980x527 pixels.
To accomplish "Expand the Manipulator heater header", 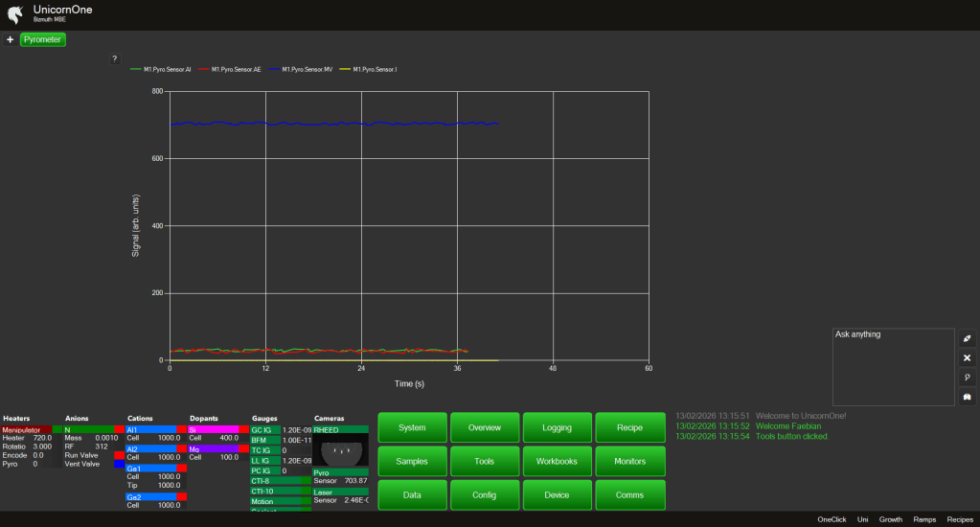I will pyautogui.click(x=27, y=430).
